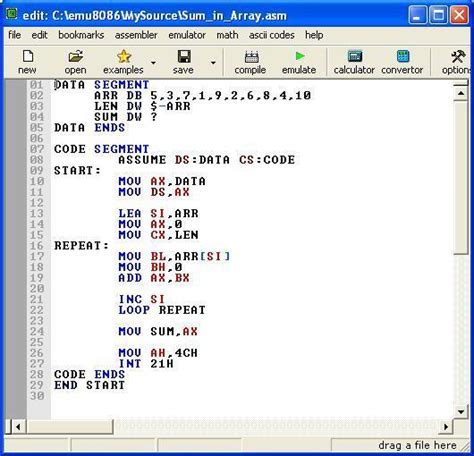This screenshot has width=474, height=456.
Task: Open the emulator menu
Action: pyautogui.click(x=187, y=35)
